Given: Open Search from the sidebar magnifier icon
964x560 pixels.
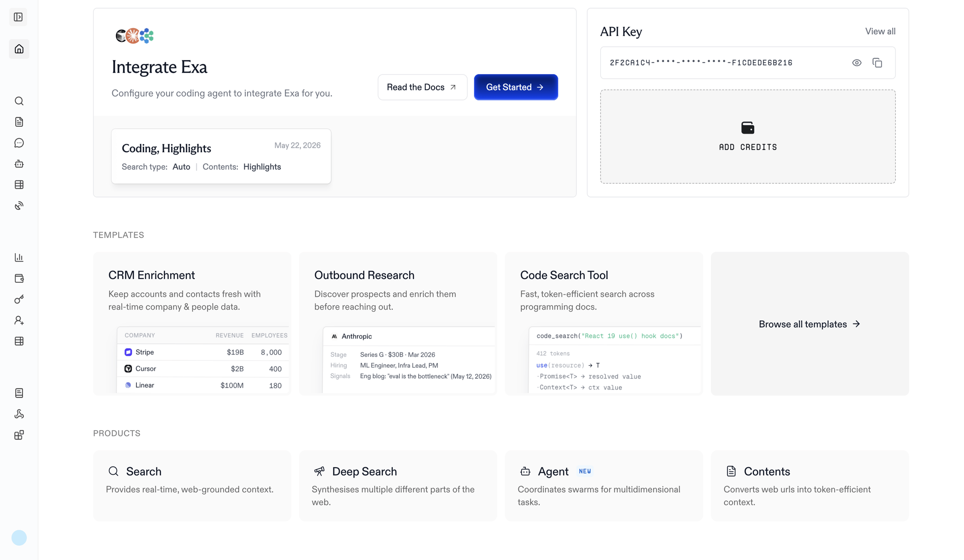Looking at the screenshot, I should tap(19, 101).
